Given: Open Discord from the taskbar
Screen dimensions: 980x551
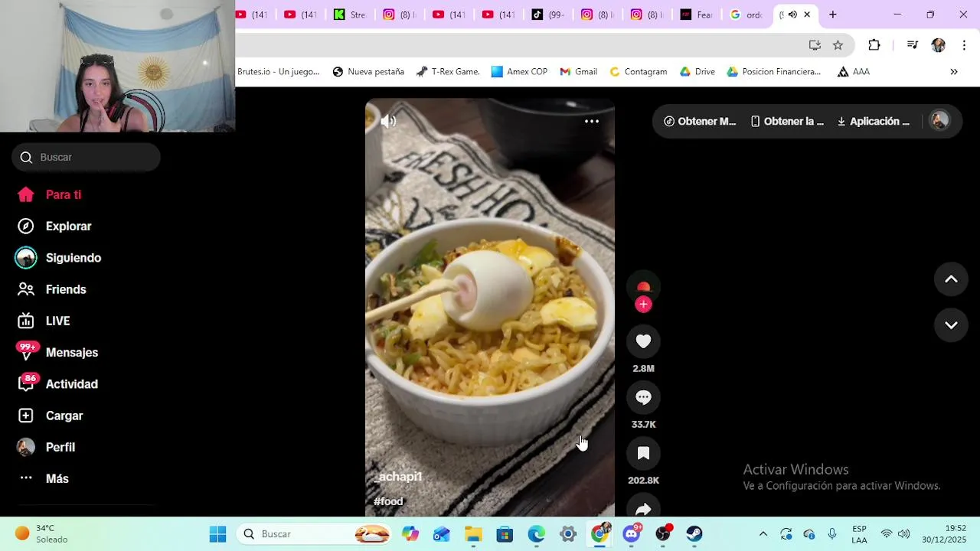Looking at the screenshot, I should [x=632, y=534].
